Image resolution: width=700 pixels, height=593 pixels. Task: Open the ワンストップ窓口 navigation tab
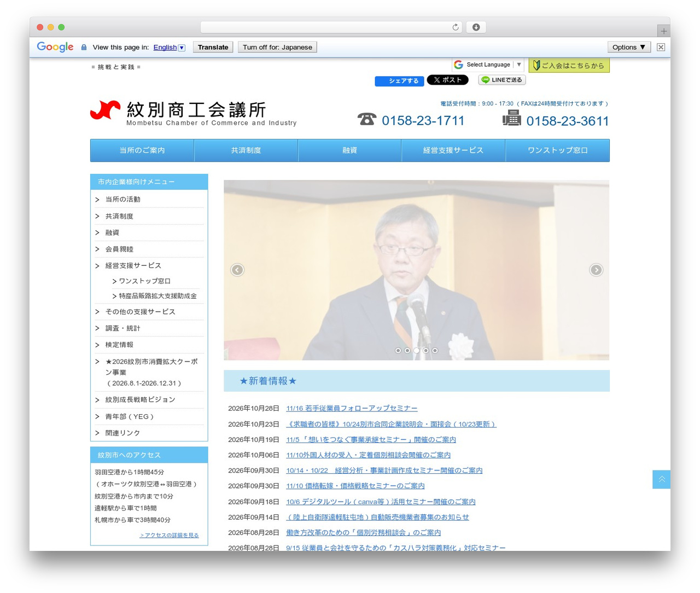pyautogui.click(x=558, y=150)
